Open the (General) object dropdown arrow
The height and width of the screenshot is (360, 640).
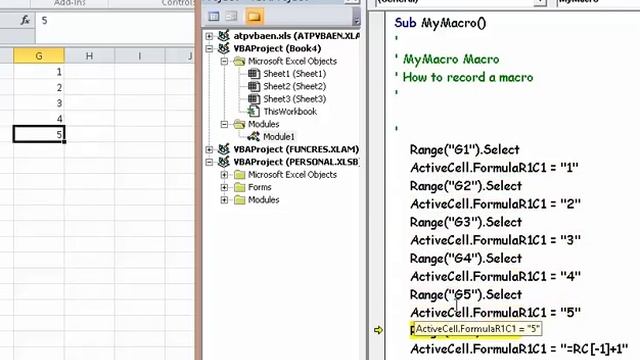point(540,2)
